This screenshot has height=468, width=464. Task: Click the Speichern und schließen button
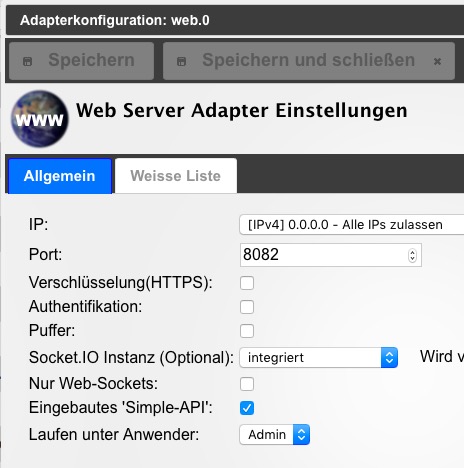[309, 61]
